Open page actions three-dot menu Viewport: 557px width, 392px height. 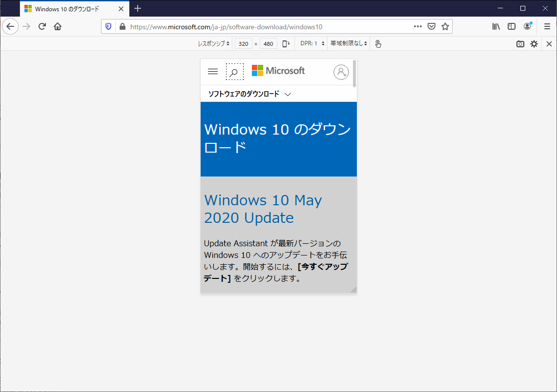[418, 27]
